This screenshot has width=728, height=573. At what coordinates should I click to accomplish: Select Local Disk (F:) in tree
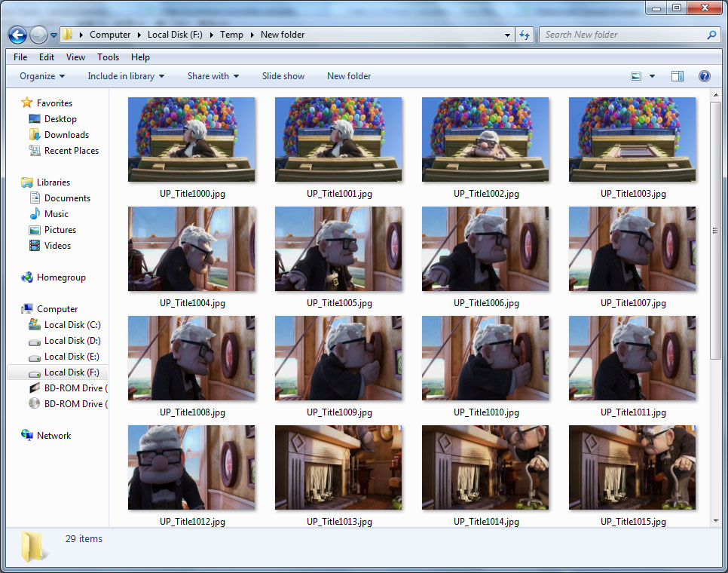tap(57, 372)
